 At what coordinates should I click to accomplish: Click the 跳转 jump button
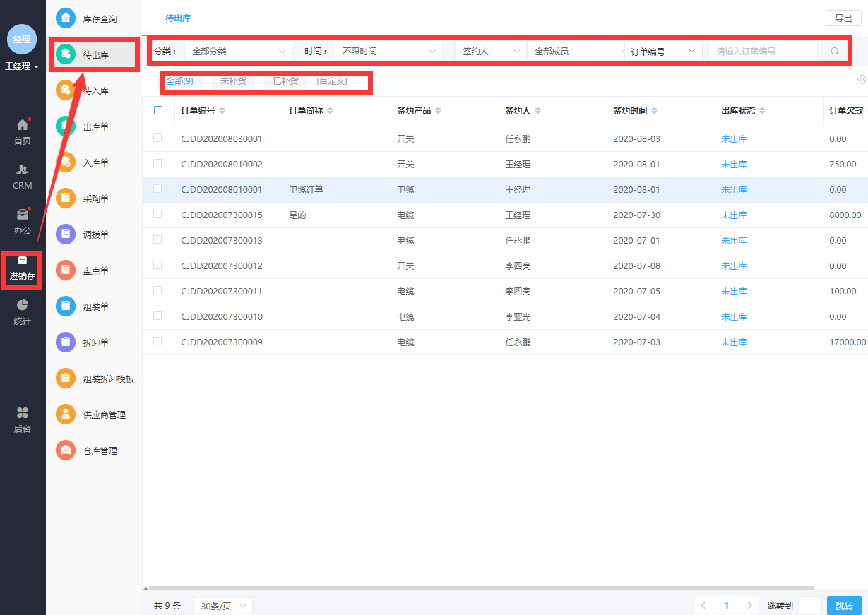tap(844, 606)
